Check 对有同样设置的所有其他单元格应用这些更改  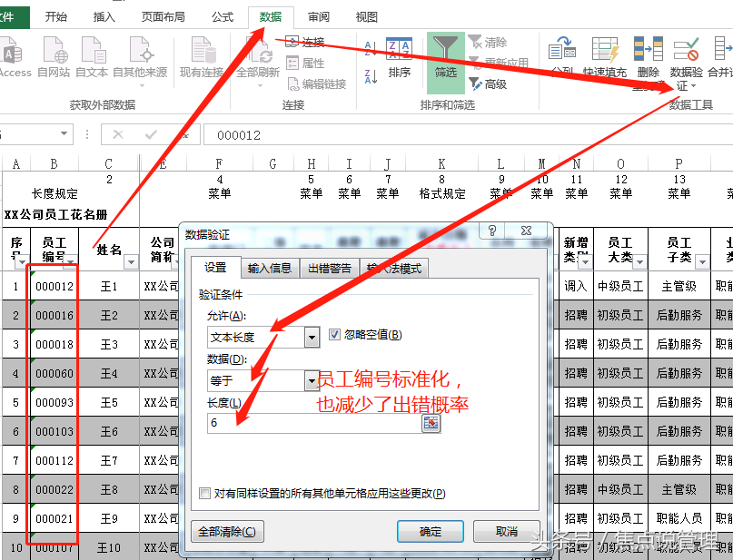pos(204,493)
